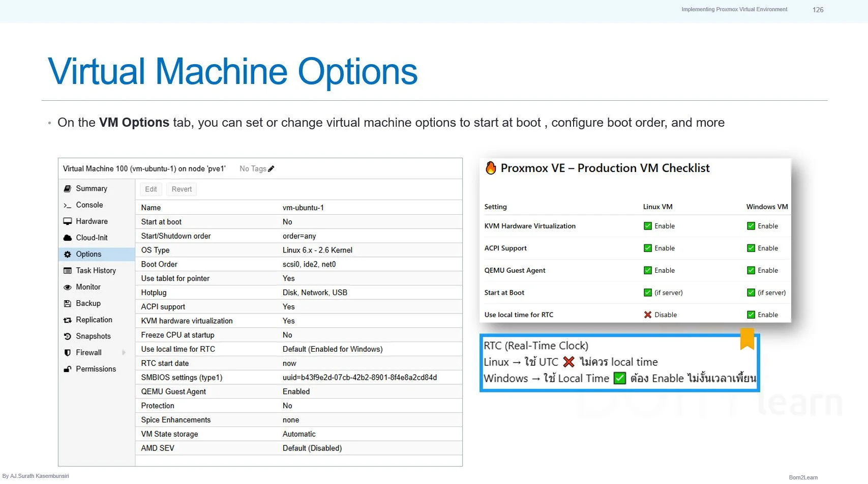This screenshot has height=484, width=868.
Task: Toggle Linux VM ACPI Support checkbox
Action: [x=647, y=248]
